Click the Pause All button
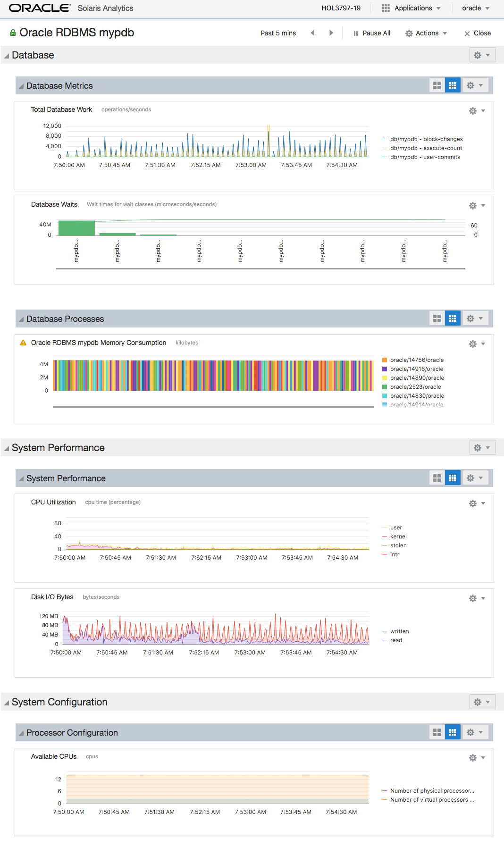The height and width of the screenshot is (847, 504). click(372, 33)
